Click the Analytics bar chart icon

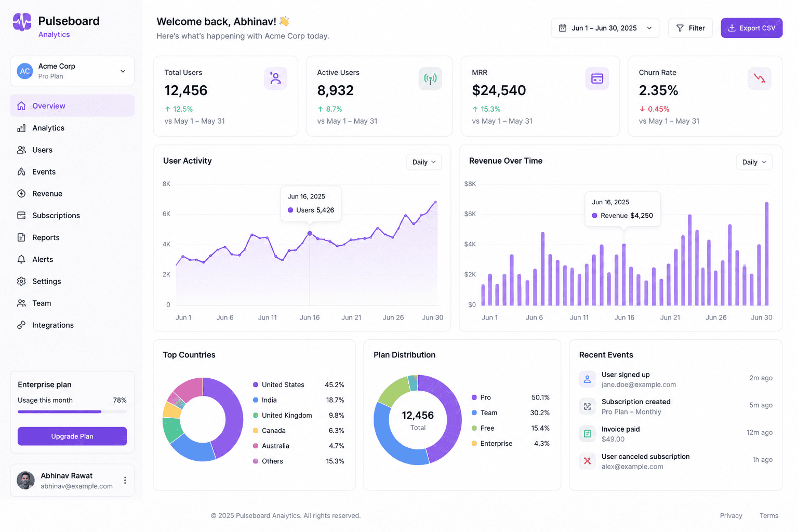21,128
